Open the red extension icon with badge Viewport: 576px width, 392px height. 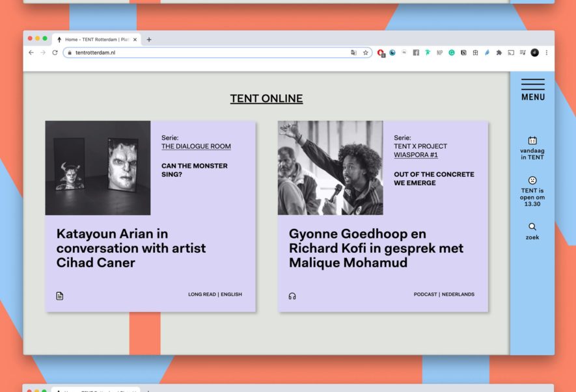[381, 53]
